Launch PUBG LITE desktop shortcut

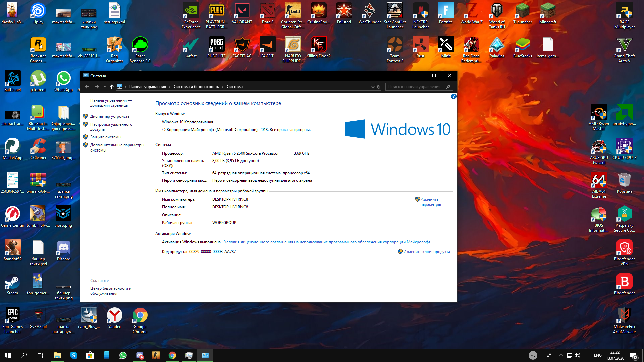point(216,47)
